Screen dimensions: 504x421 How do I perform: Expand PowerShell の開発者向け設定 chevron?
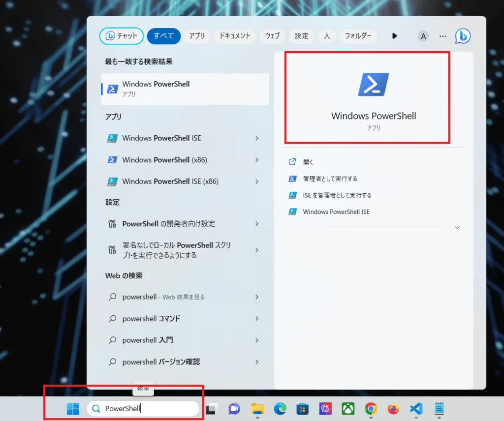click(257, 224)
